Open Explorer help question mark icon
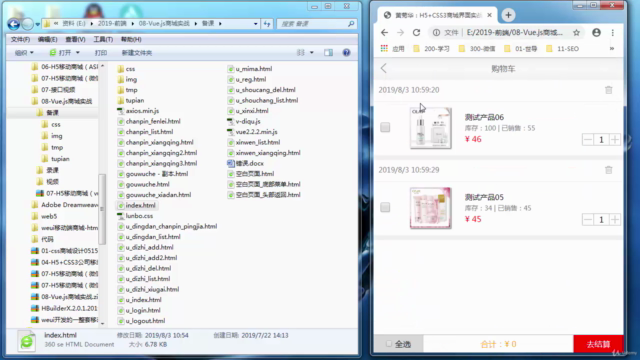Image resolution: width=640 pixels, height=360 pixels. 347,53
